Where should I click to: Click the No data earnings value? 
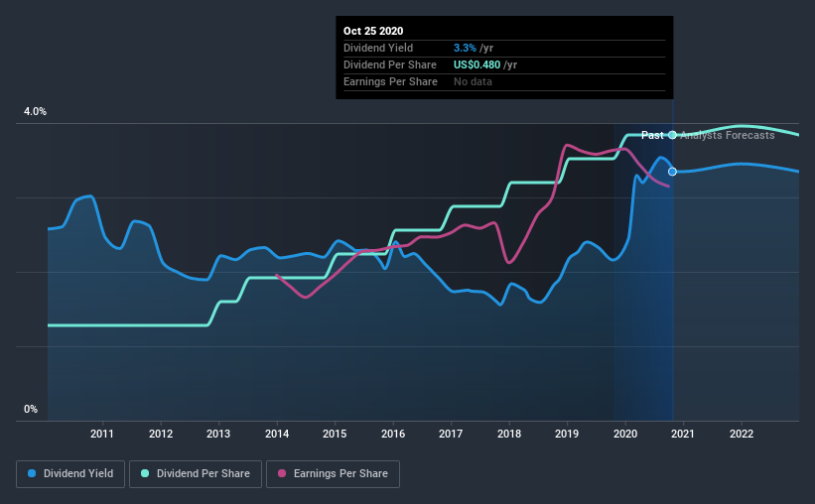(x=473, y=81)
